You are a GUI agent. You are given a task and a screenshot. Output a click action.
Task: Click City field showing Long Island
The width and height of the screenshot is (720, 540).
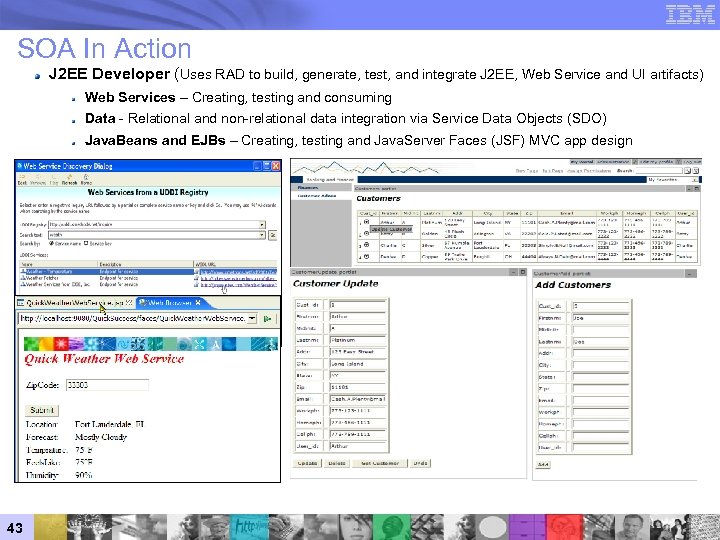pyautogui.click(x=358, y=364)
